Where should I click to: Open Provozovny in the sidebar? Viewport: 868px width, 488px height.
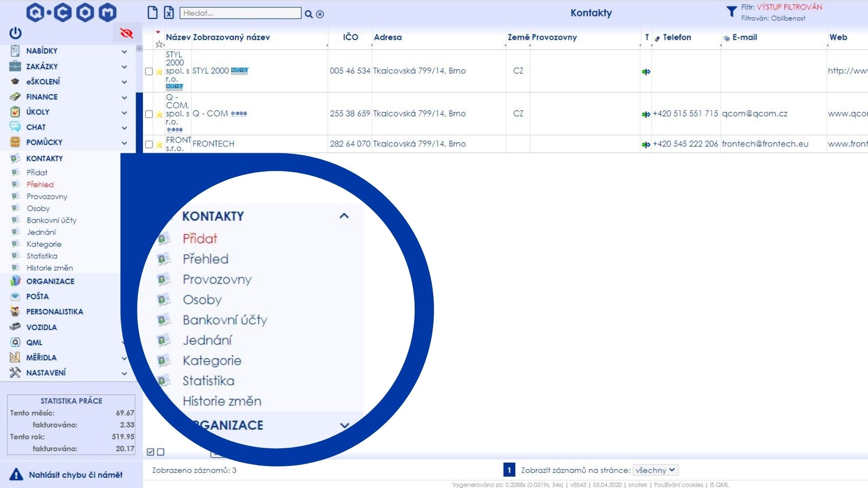(47, 197)
